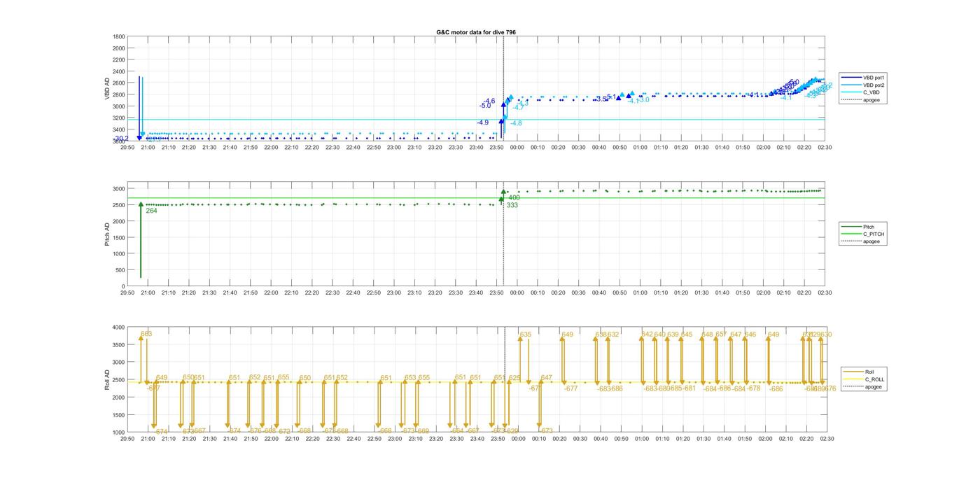Click the "264" data label in Pitch plot
Viewport: 980px width, 485px height.
click(x=151, y=211)
